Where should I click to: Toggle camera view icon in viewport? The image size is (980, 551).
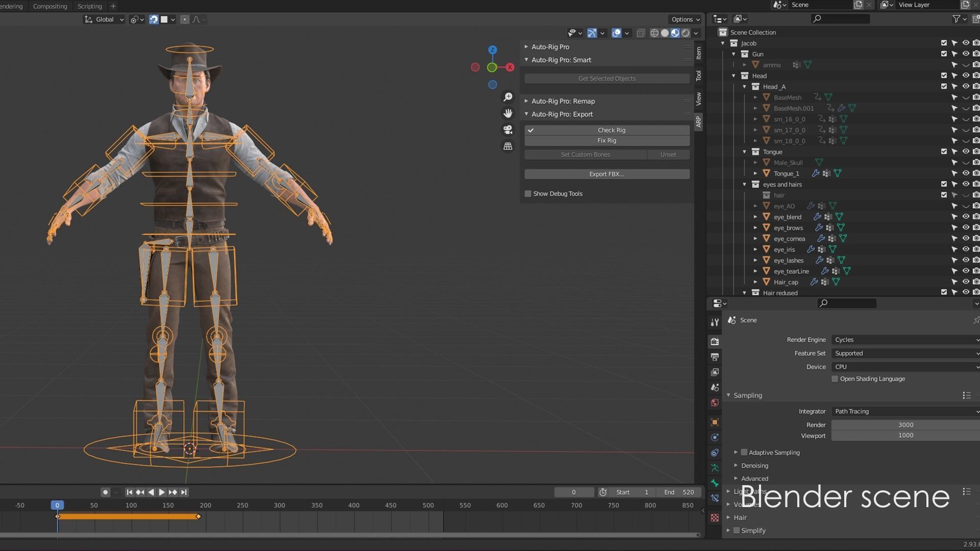(508, 130)
